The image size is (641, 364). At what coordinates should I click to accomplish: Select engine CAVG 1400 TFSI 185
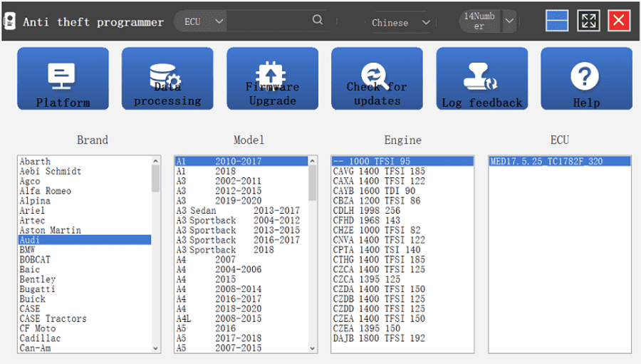tap(402, 172)
